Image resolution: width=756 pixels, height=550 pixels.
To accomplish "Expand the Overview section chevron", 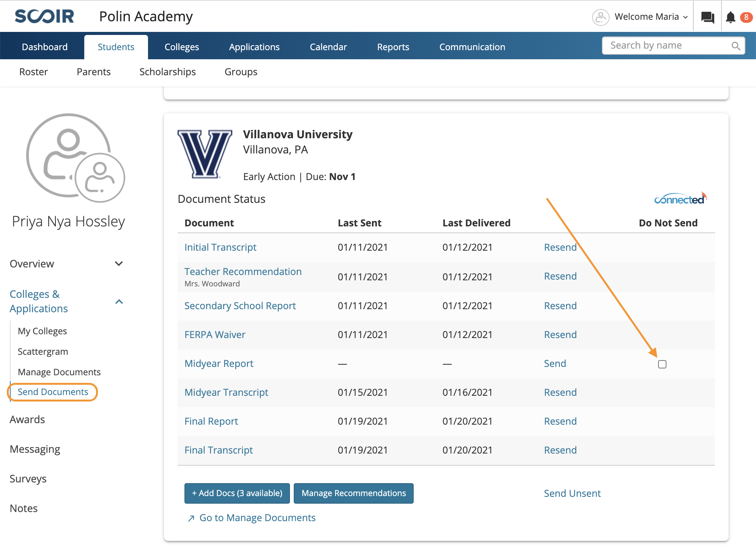I will click(119, 264).
